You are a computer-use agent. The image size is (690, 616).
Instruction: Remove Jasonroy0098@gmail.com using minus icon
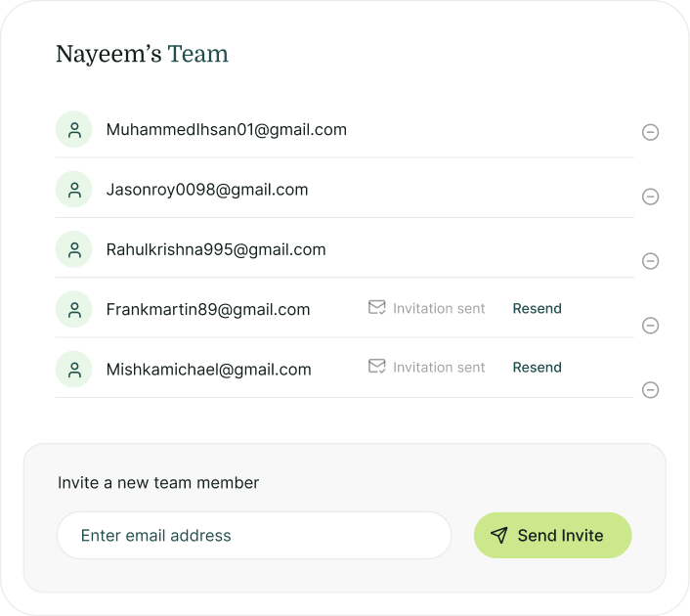pos(650,197)
